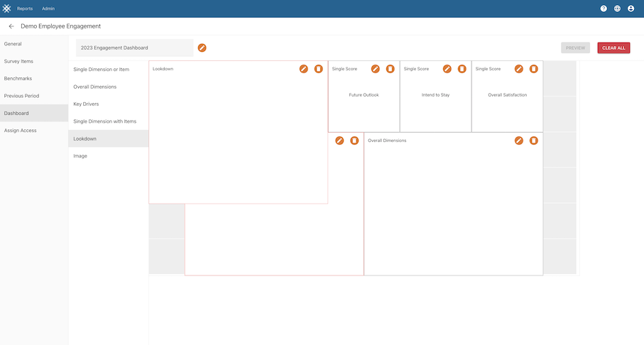Go to Survey Items section
The width and height of the screenshot is (644, 345).
tap(18, 61)
